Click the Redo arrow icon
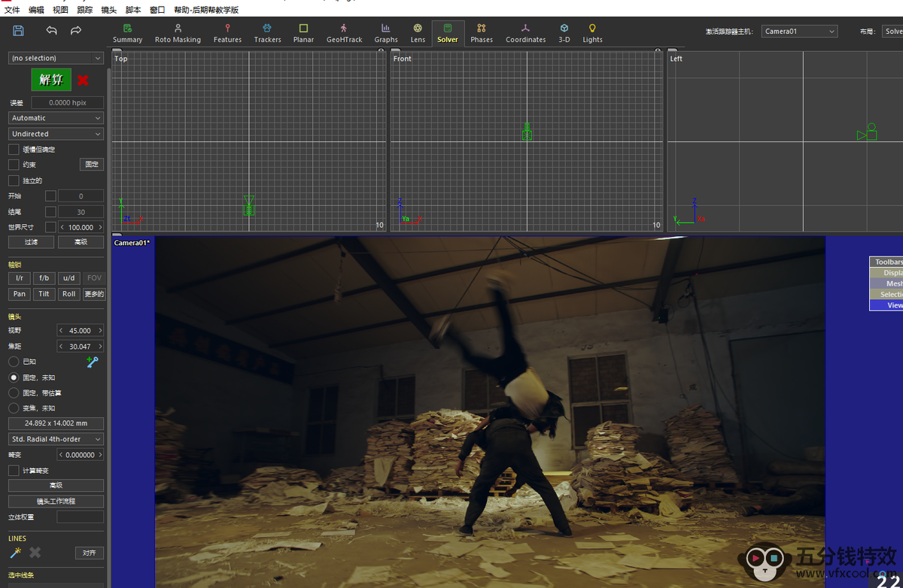This screenshot has width=903, height=588. point(76,31)
